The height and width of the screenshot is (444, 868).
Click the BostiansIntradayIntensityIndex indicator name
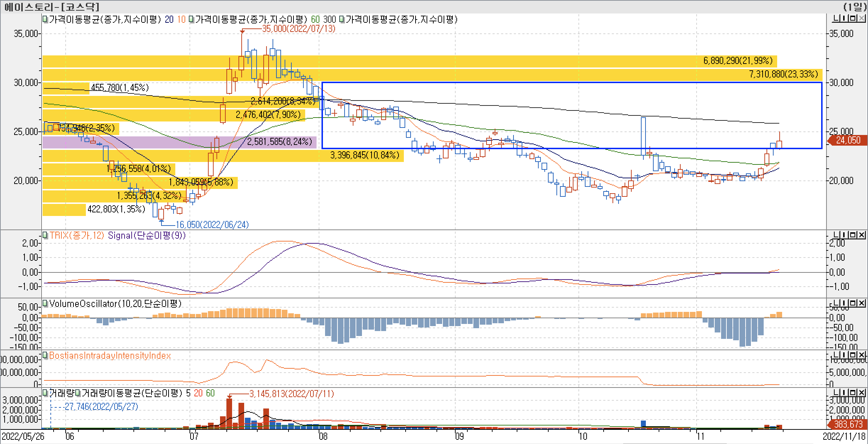(110, 356)
